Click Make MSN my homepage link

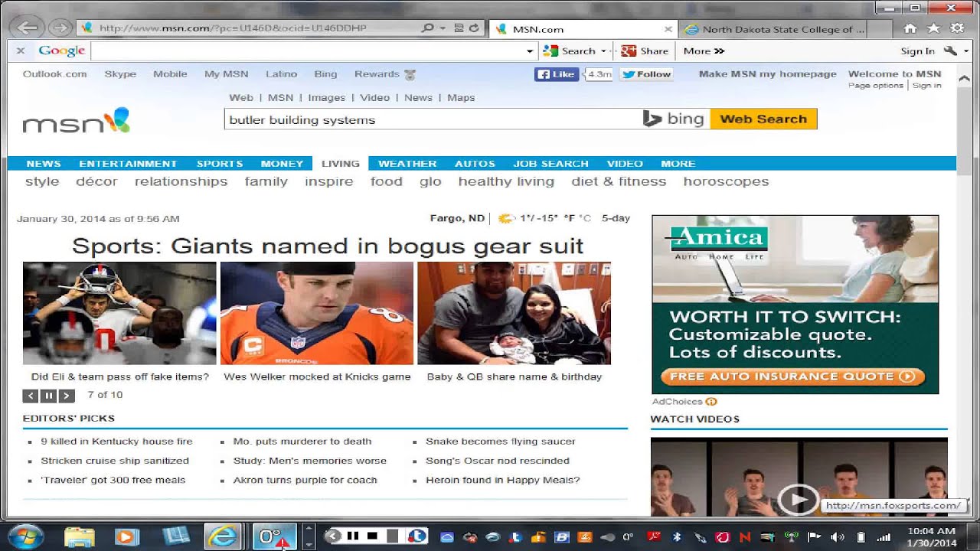pyautogui.click(x=767, y=74)
